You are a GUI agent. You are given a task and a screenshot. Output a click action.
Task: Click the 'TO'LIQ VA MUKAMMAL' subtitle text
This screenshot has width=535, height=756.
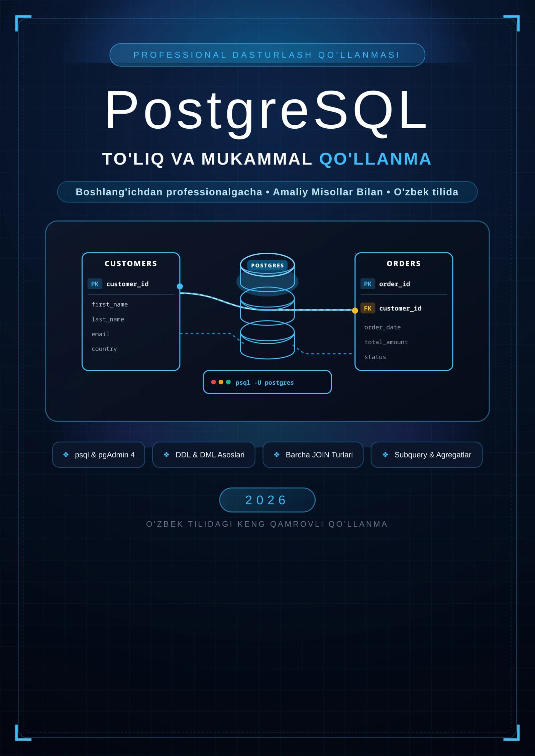coord(207,159)
